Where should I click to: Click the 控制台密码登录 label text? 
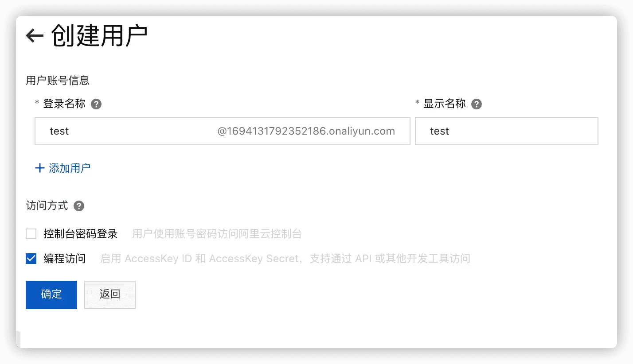click(81, 234)
